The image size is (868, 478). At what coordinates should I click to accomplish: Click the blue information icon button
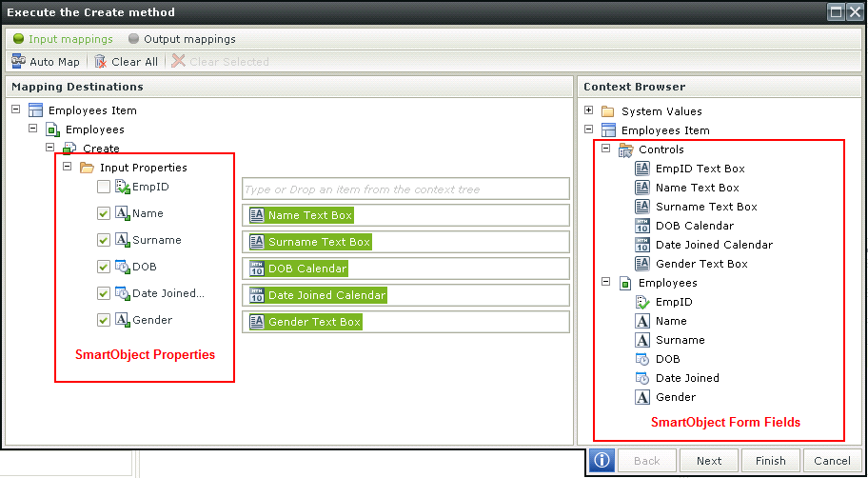pyautogui.click(x=602, y=460)
